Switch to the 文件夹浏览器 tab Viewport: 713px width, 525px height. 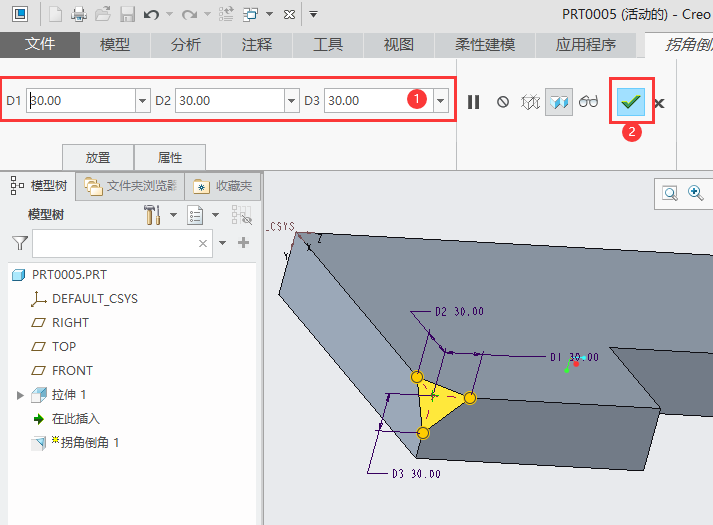coord(131,185)
